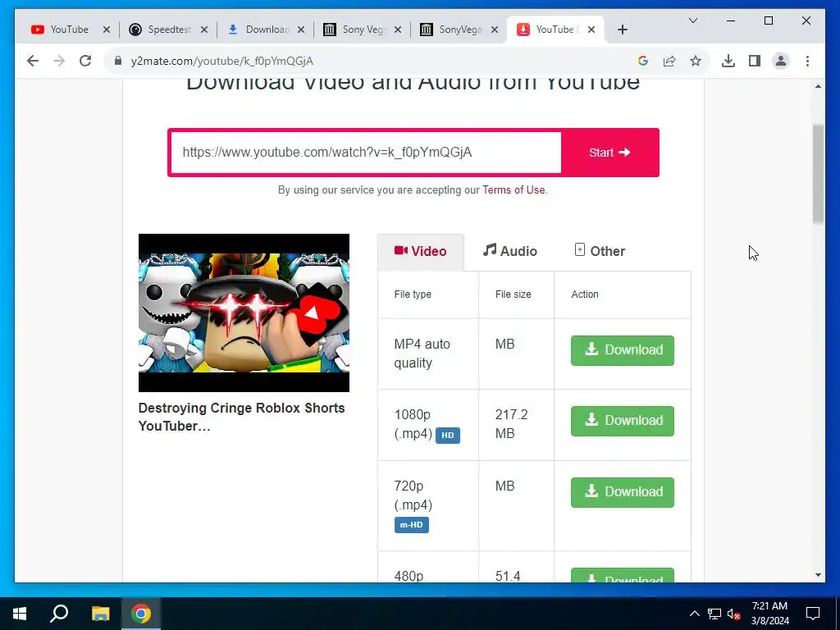Screen dimensions: 840x630
Task: Open the taskbar clock and date
Action: [x=769, y=614]
